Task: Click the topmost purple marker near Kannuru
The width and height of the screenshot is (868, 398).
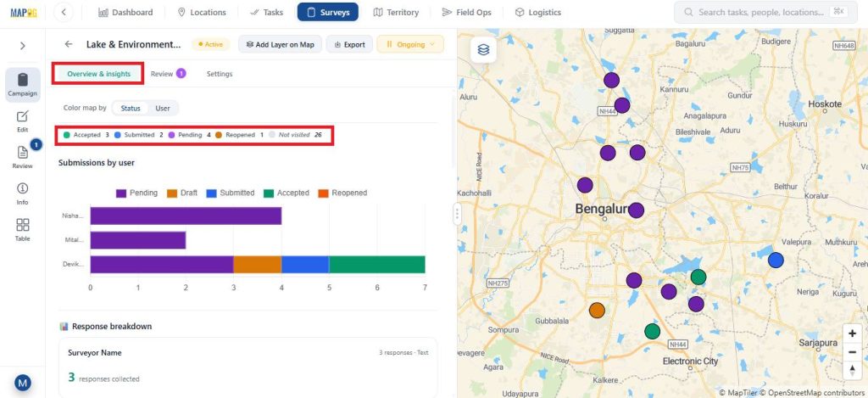Action: point(611,80)
